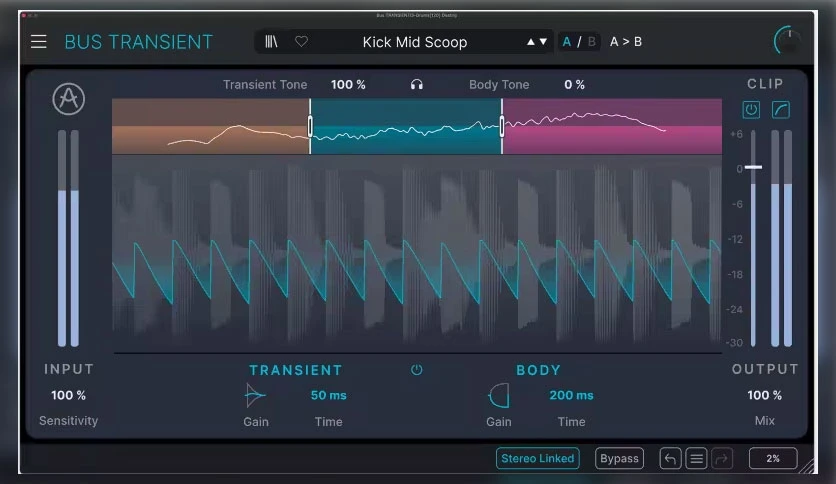Toggle the soft clip curve icon

coord(781,110)
